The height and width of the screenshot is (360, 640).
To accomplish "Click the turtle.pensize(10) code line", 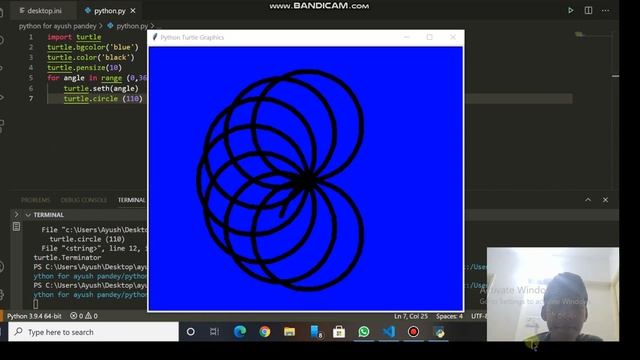I will 84,68.
